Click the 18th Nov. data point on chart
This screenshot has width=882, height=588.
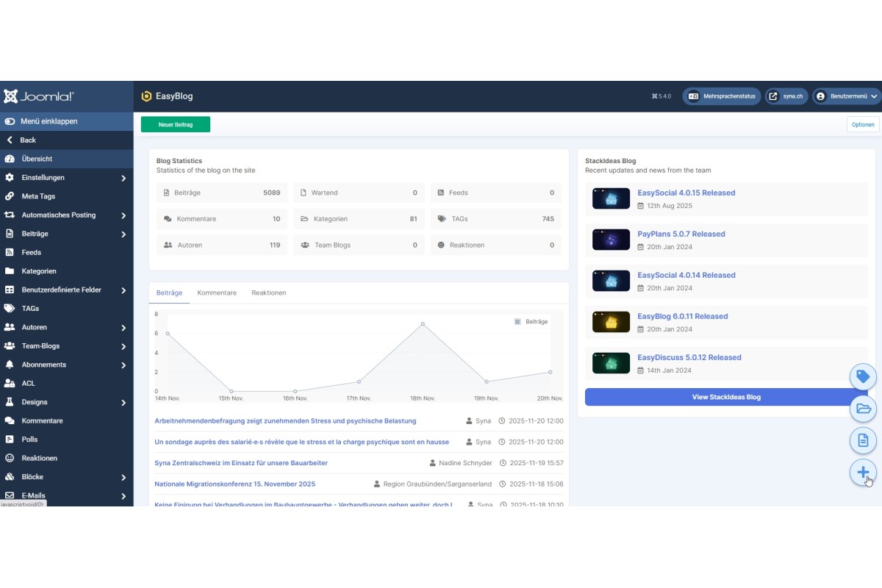[x=423, y=323]
